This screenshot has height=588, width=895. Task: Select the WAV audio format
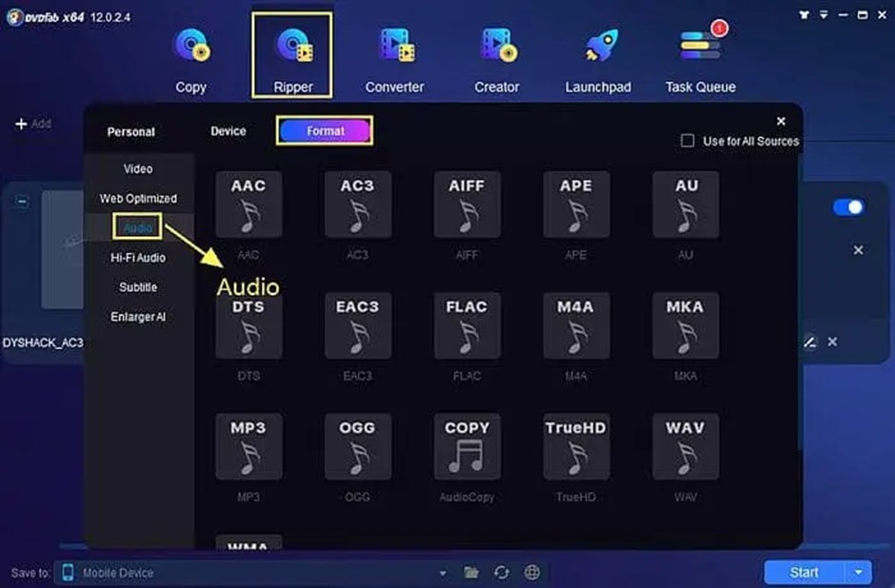[686, 446]
